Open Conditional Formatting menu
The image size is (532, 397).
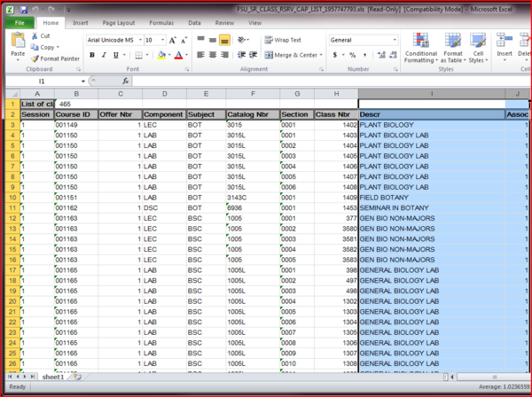point(420,48)
